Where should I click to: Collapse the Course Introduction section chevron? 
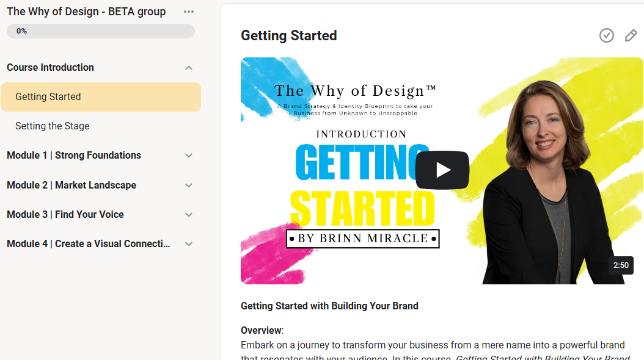(189, 68)
